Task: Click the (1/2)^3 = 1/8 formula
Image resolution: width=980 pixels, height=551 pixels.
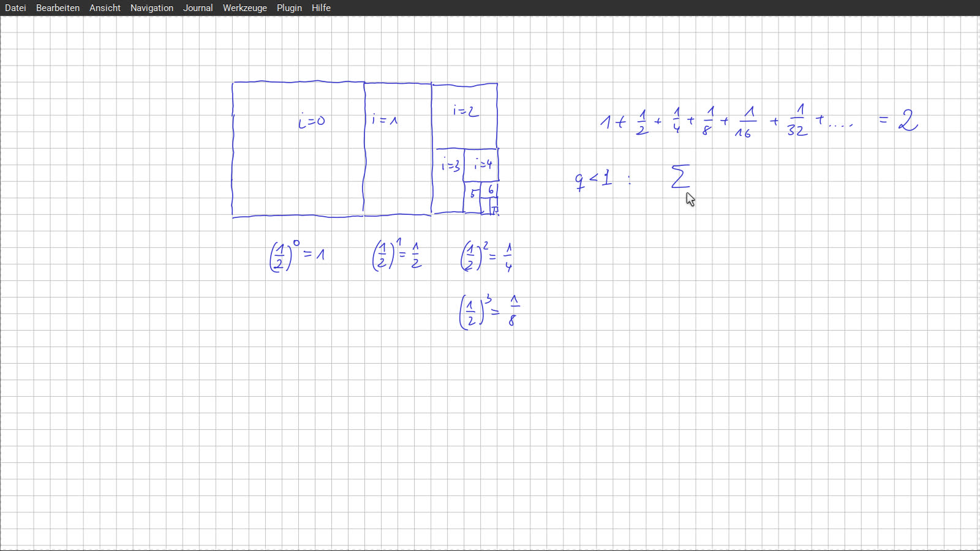Action: (x=489, y=312)
